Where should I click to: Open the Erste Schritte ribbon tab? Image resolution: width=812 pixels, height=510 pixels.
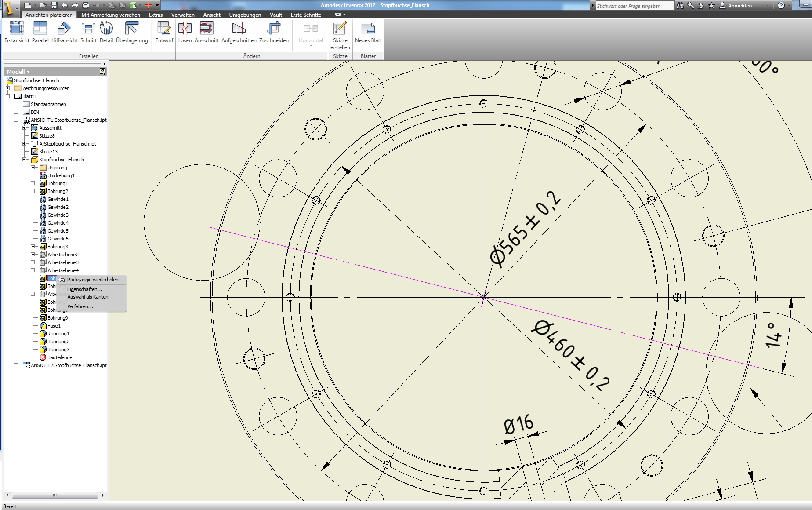306,15
